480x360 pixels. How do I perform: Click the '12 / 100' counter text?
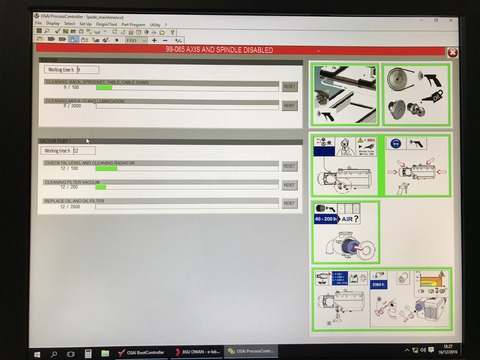coord(69,168)
